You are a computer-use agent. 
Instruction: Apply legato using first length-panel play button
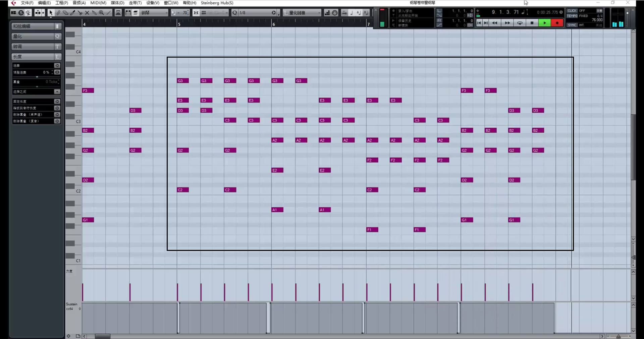pos(57,66)
